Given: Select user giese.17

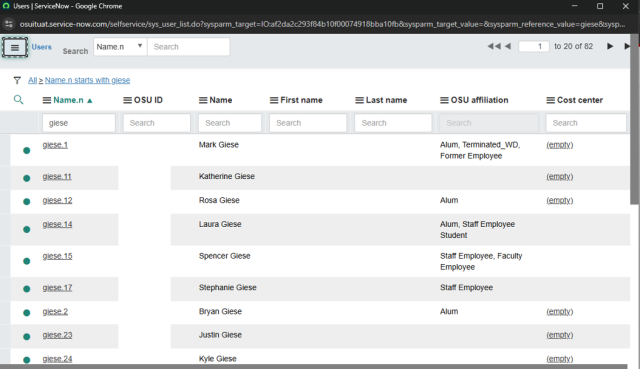Looking at the screenshot, I should [x=57, y=288].
